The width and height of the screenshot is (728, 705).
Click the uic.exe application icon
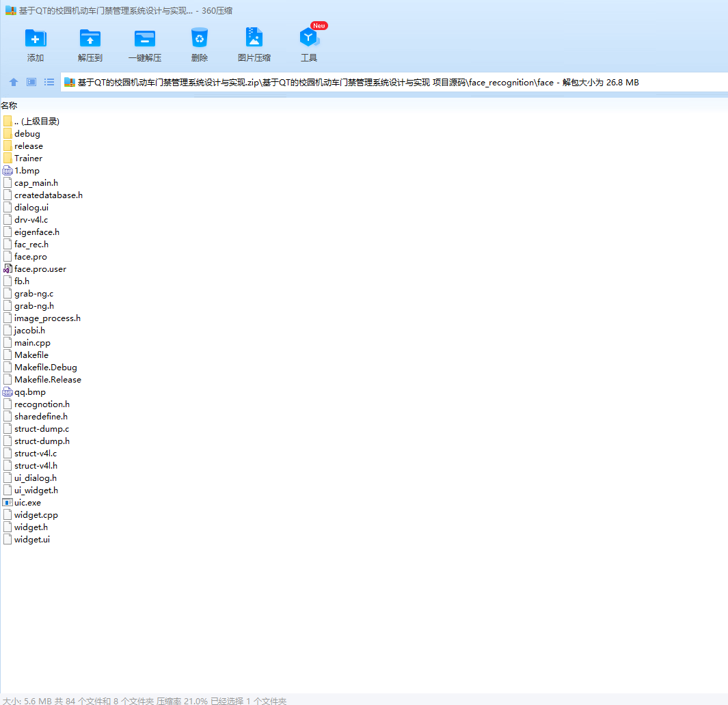point(8,503)
